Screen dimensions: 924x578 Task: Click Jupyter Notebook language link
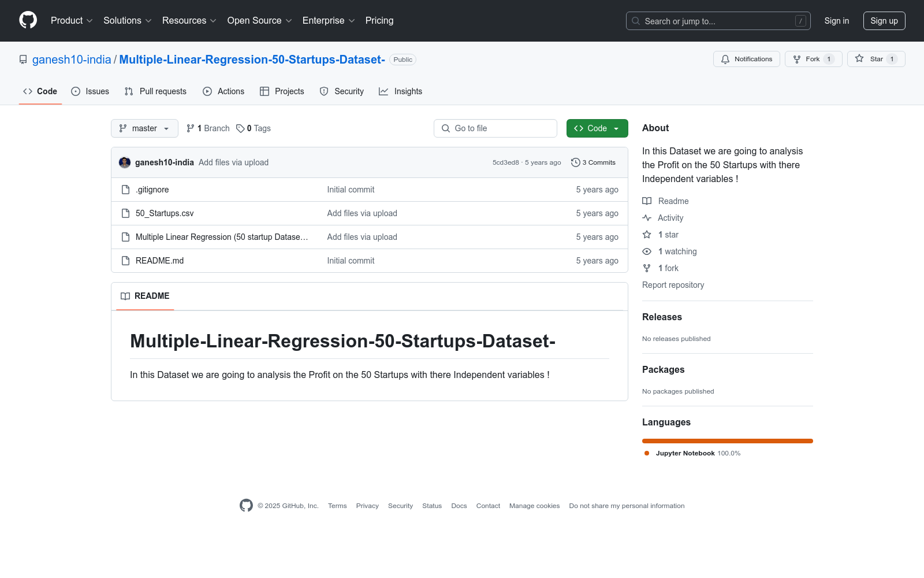(692, 453)
